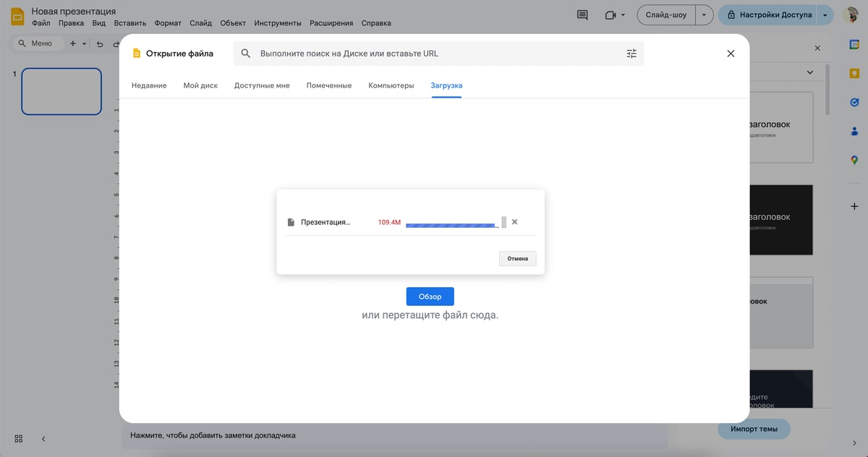The height and width of the screenshot is (457, 868).
Task: Click the undo arrow in the toolbar
Action: [x=99, y=44]
